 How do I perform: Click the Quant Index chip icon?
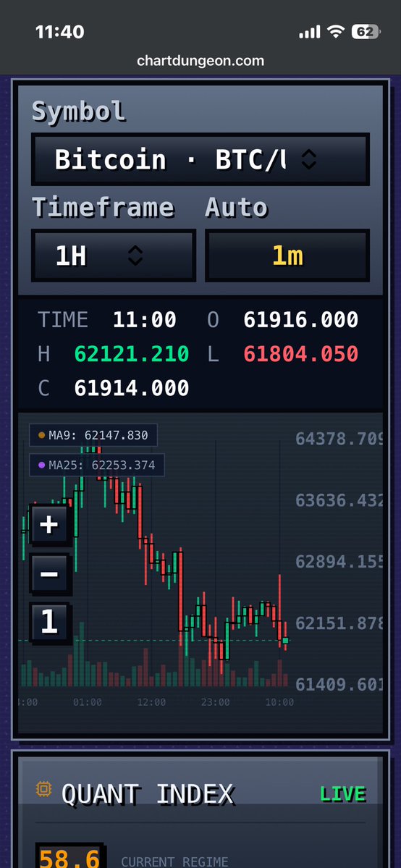tap(43, 789)
